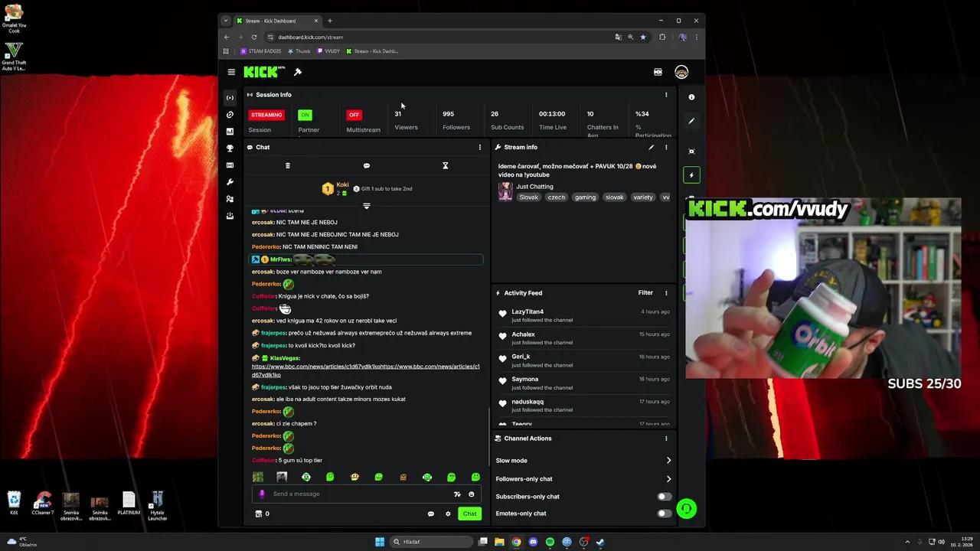This screenshot has width=980, height=551.
Task: Open the video clips sidebar icon
Action: coord(230,165)
